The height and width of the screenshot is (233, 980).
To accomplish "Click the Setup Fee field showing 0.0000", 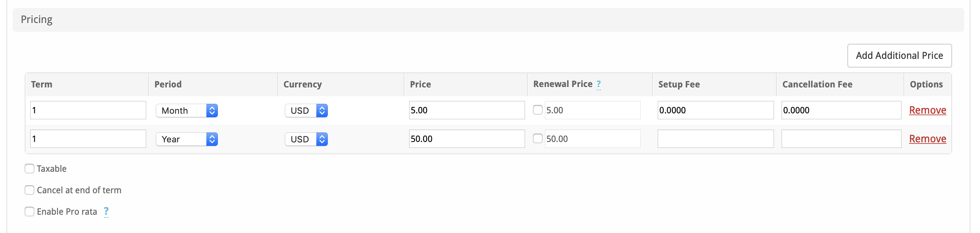I will point(715,110).
